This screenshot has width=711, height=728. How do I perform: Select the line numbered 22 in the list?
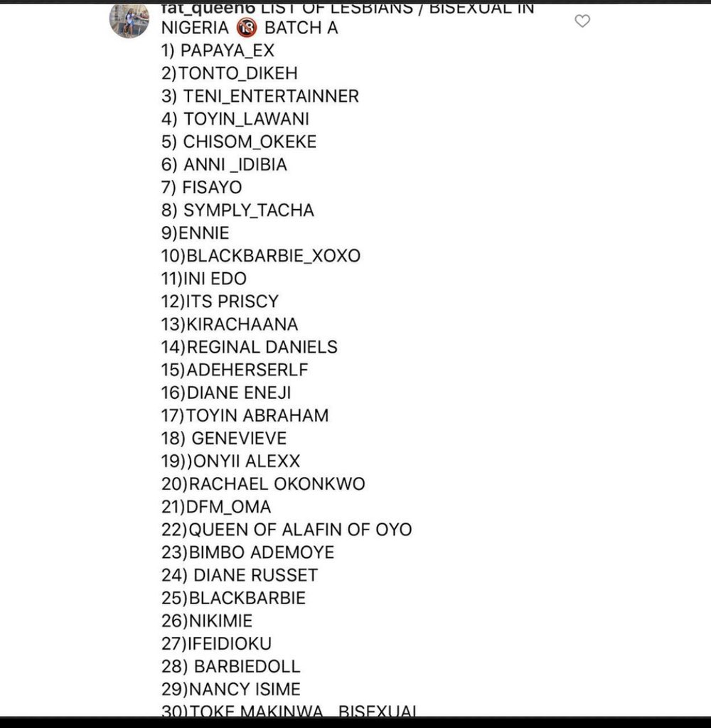[x=287, y=530]
